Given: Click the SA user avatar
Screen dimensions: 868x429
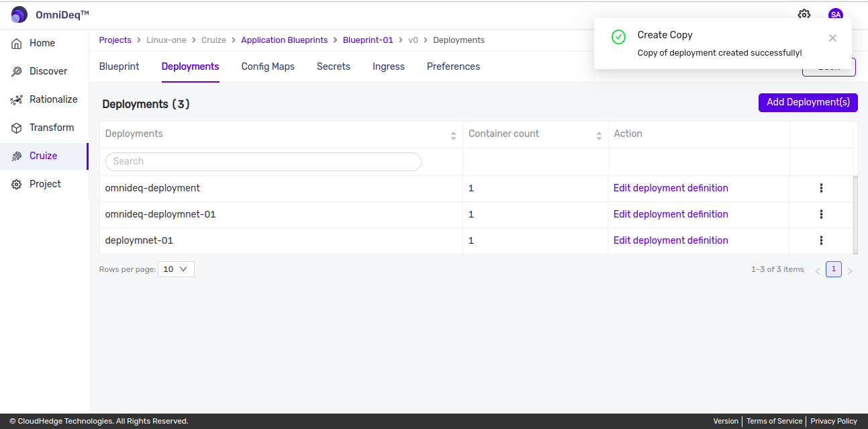Looking at the screenshot, I should pos(835,15).
